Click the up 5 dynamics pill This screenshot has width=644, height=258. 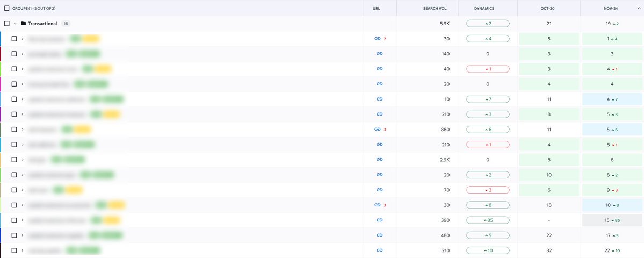pos(488,235)
